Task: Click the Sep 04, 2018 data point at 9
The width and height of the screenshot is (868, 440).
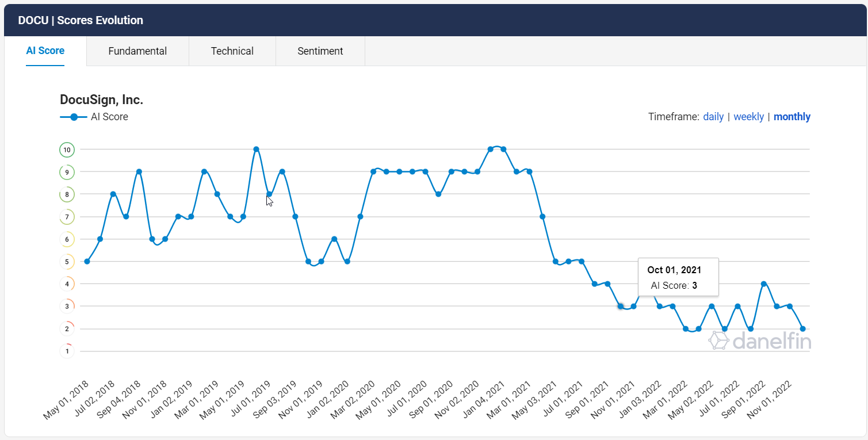Action: 139,171
